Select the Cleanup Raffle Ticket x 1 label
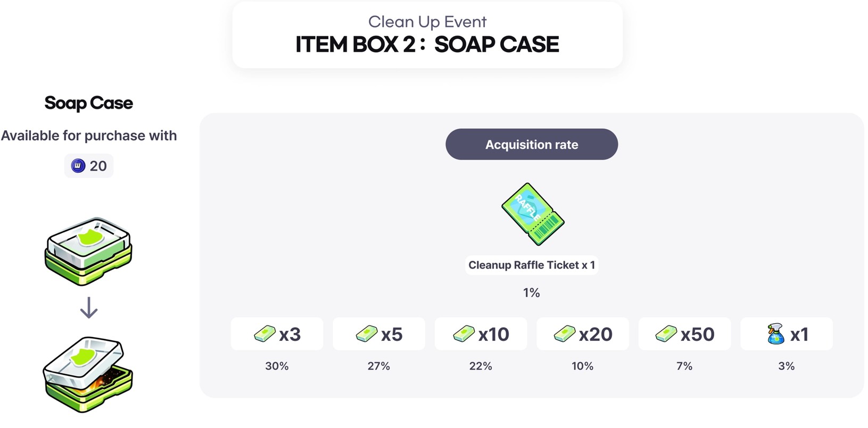Image resolution: width=868 pixels, height=428 pixels. [532, 265]
